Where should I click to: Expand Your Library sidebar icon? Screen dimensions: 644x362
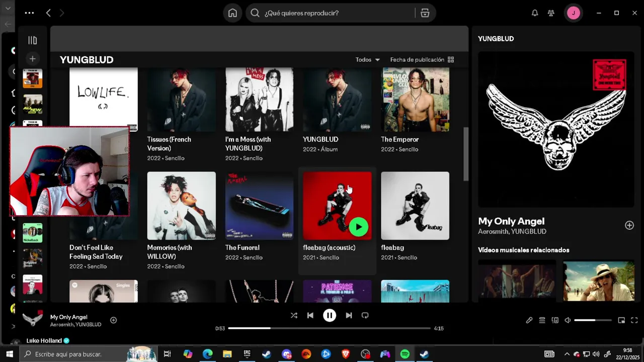pos(32,40)
